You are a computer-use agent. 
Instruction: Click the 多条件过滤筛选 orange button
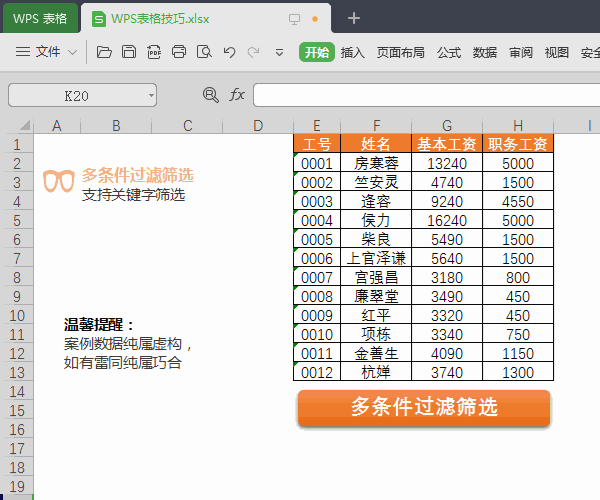[424, 408]
